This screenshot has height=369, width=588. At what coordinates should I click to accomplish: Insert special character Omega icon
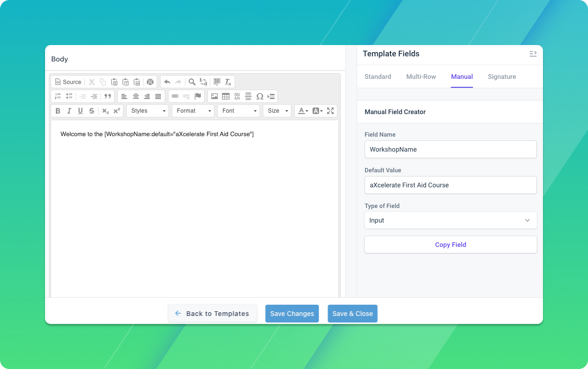point(260,96)
